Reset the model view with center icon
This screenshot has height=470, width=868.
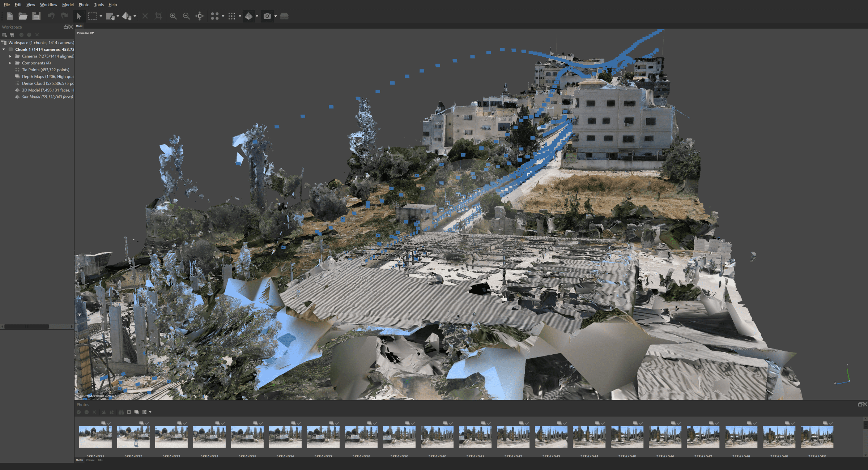coord(200,16)
